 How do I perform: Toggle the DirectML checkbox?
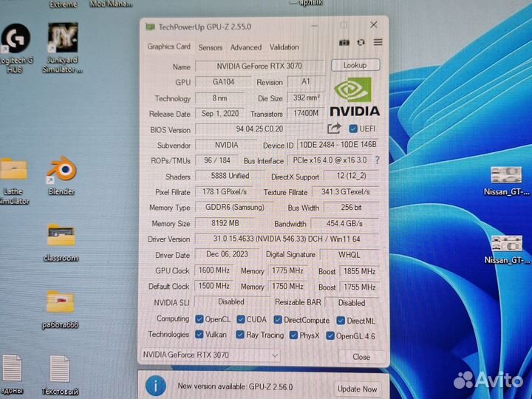point(341,320)
